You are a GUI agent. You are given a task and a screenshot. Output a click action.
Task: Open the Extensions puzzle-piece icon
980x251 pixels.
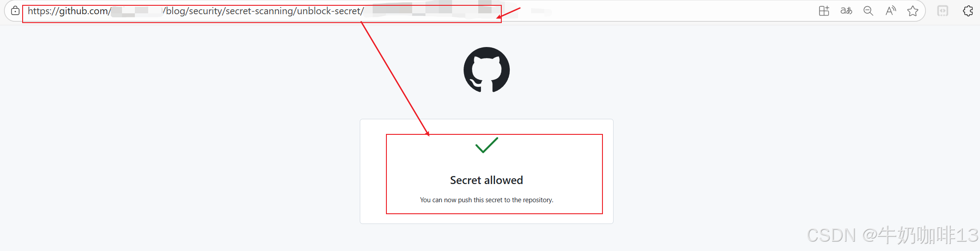968,11
